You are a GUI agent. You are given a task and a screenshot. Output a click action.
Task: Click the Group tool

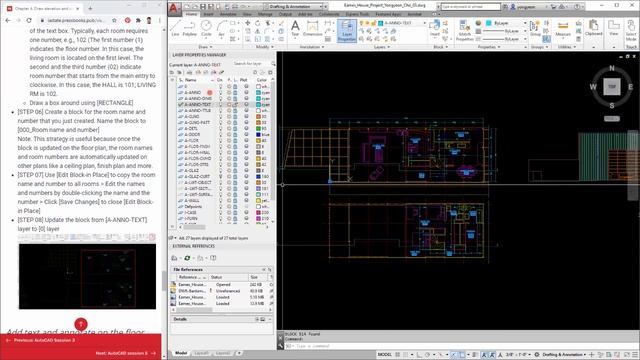535,28
